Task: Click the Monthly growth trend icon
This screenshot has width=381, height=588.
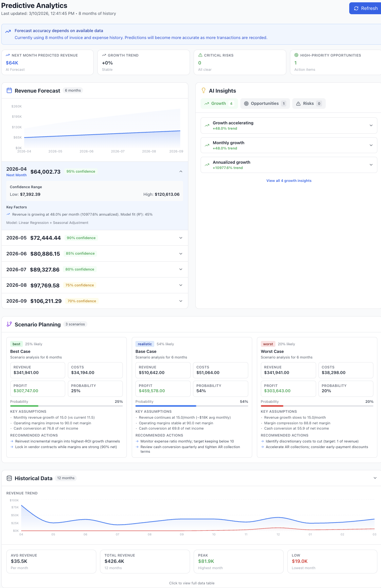Action: (207, 145)
